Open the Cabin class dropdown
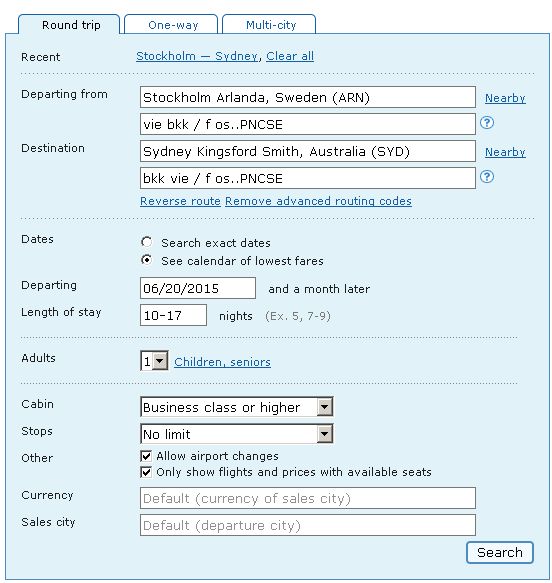The image size is (552, 583). [x=236, y=407]
